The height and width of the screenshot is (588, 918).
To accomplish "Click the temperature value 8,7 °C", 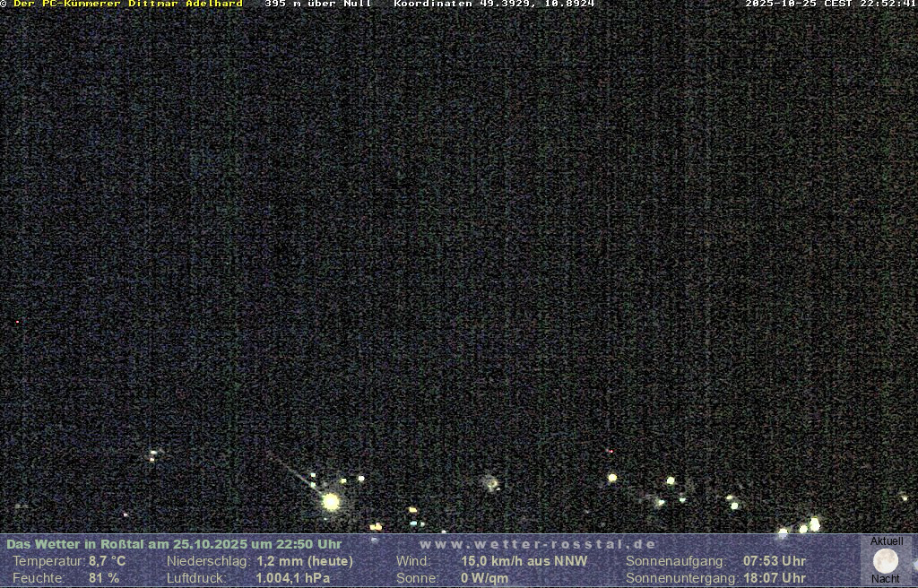I will tap(107, 561).
